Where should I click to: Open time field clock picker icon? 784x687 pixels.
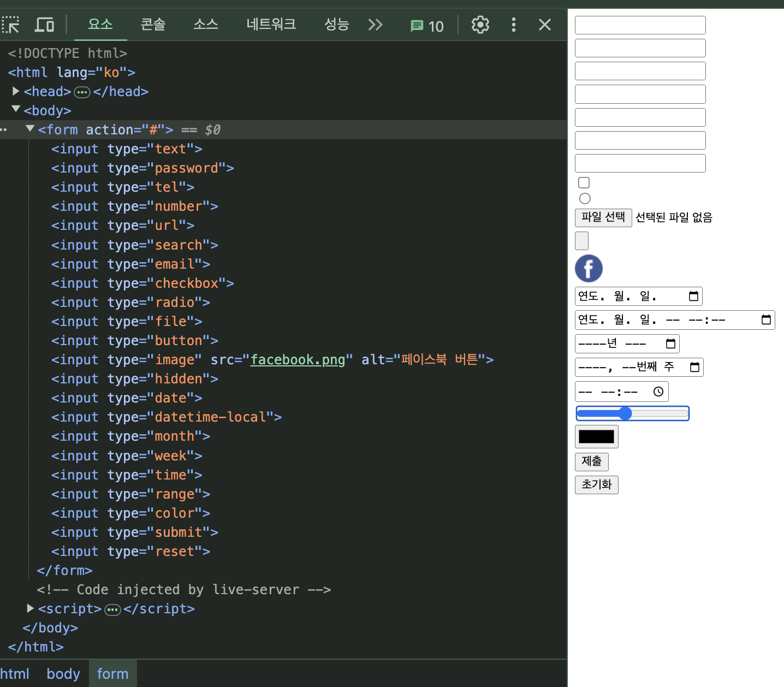point(658,392)
